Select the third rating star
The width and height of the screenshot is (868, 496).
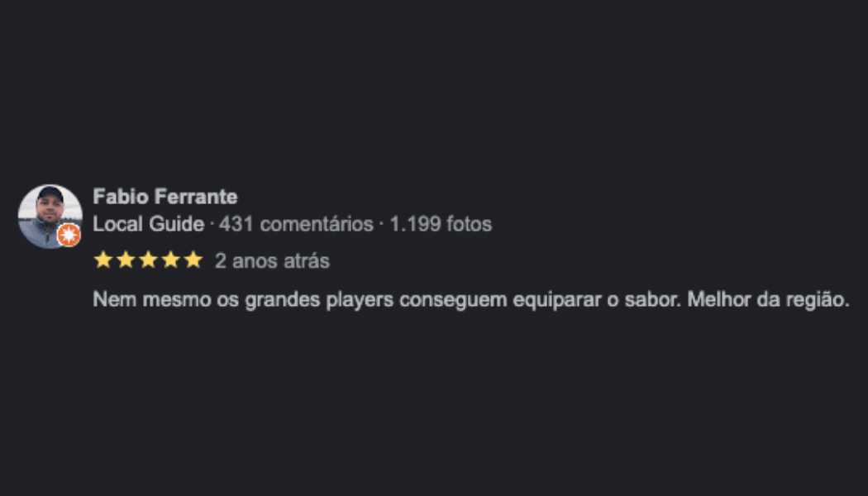point(148,260)
